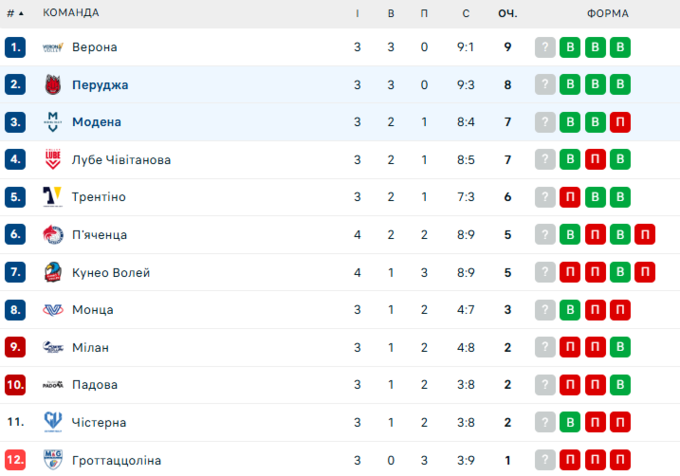
Task: Click the КОМАНДА column header
Action: 71,13
